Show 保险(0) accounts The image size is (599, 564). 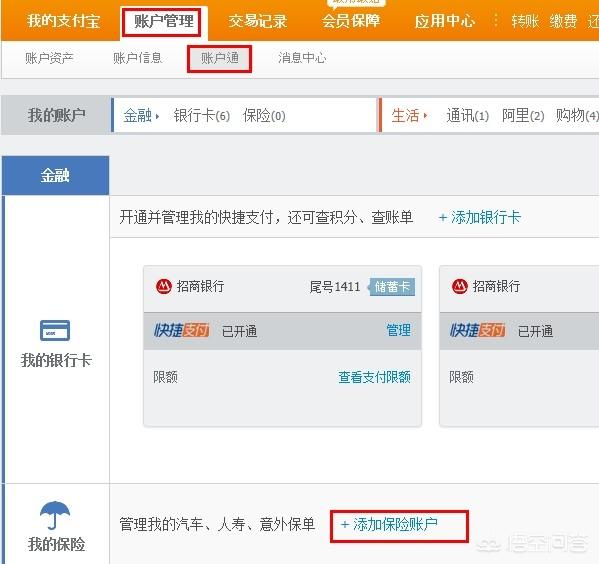[x=264, y=115]
